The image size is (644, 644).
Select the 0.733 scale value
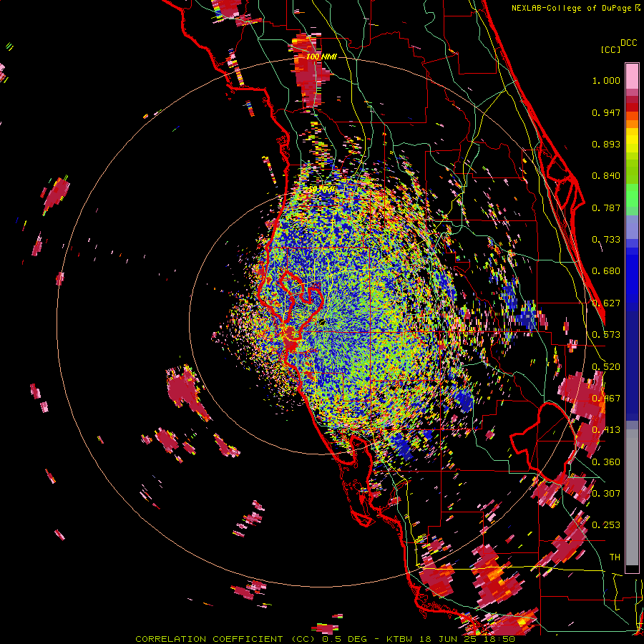click(x=606, y=240)
